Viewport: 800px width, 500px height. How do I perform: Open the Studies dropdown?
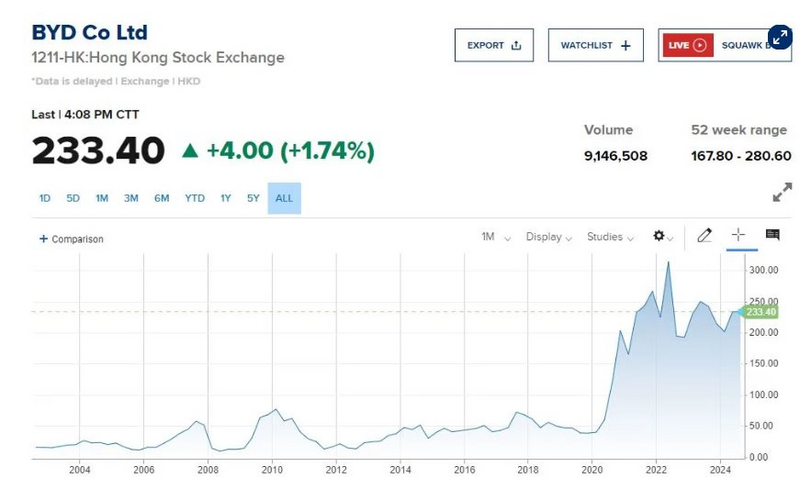pyautogui.click(x=610, y=237)
